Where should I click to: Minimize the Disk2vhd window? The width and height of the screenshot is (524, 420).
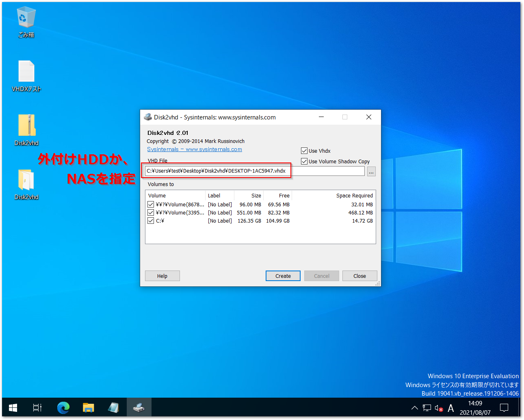[x=321, y=117]
